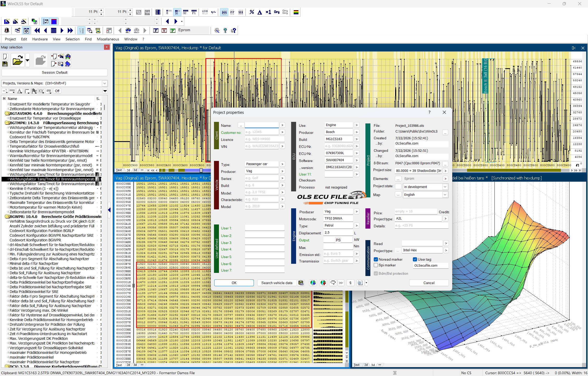Click the blue puzzle piece plugin icon
This screenshot has height=376, width=588.
[68, 64]
